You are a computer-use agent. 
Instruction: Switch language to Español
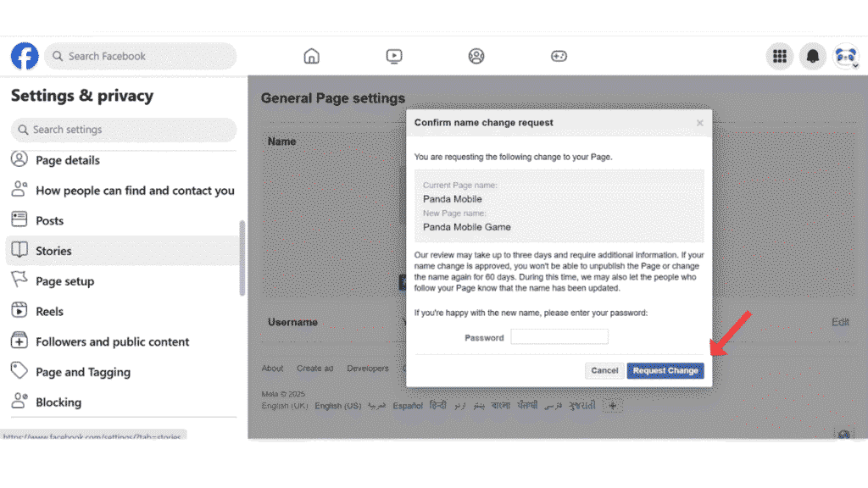tap(408, 406)
